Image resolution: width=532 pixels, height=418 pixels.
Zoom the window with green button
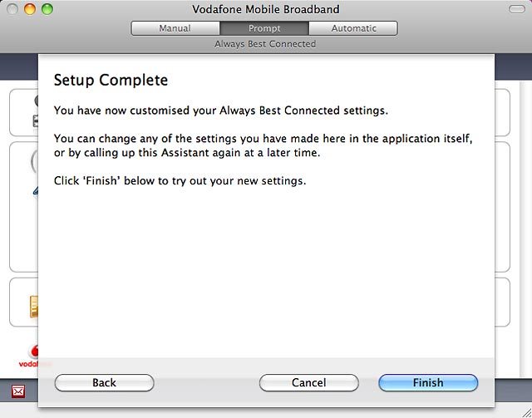(x=47, y=9)
